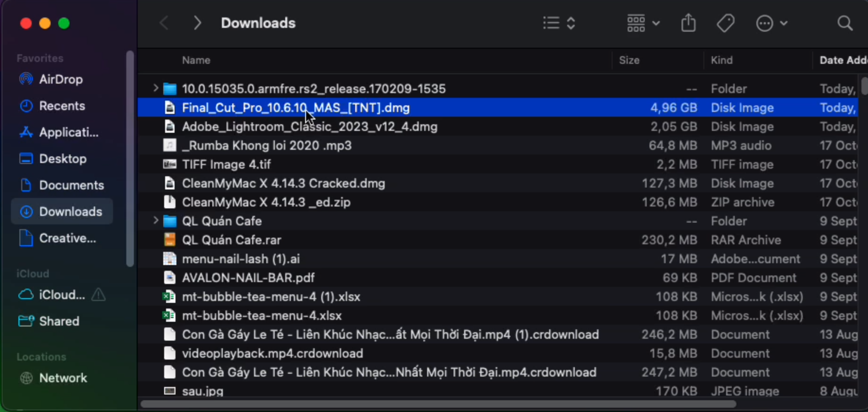This screenshot has width=868, height=412.
Task: Open the group-by grid dropdown
Action: [643, 23]
